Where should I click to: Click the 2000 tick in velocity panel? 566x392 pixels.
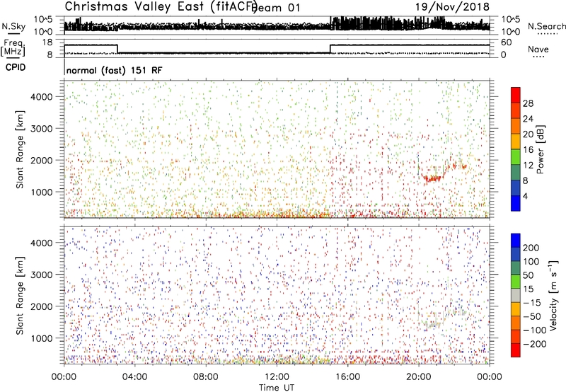click(x=42, y=306)
